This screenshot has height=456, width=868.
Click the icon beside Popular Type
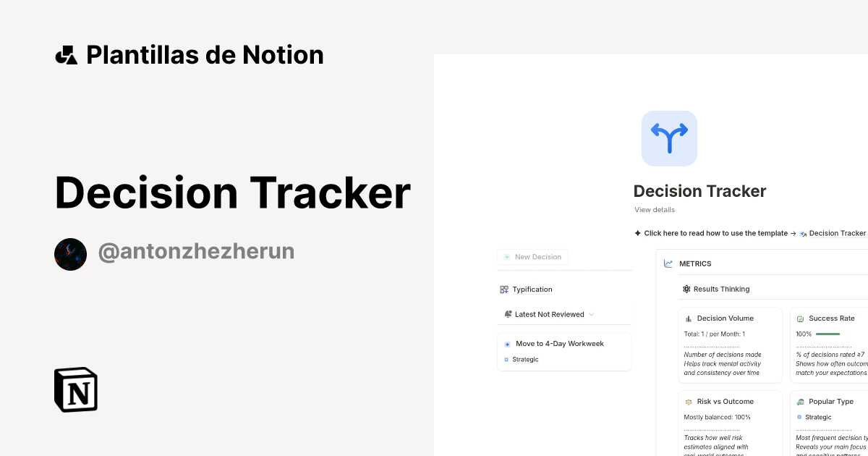[800, 401]
